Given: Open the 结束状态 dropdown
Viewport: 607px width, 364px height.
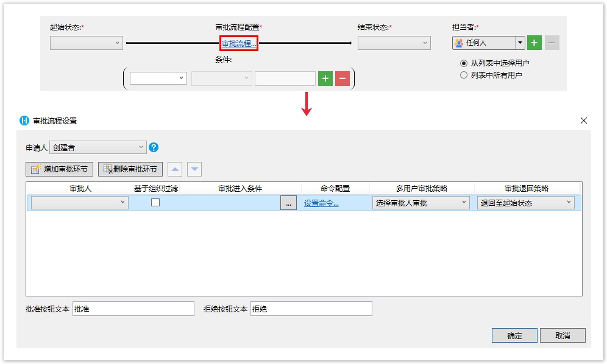Looking at the screenshot, I should [x=394, y=43].
